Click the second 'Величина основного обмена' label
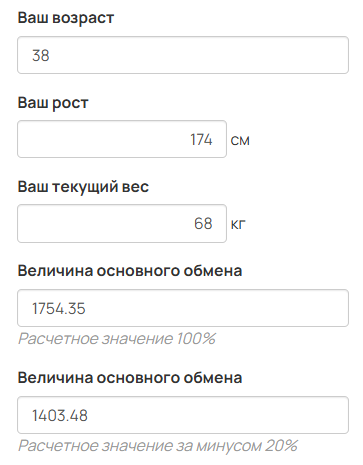This screenshot has width=363, height=465. click(x=130, y=378)
